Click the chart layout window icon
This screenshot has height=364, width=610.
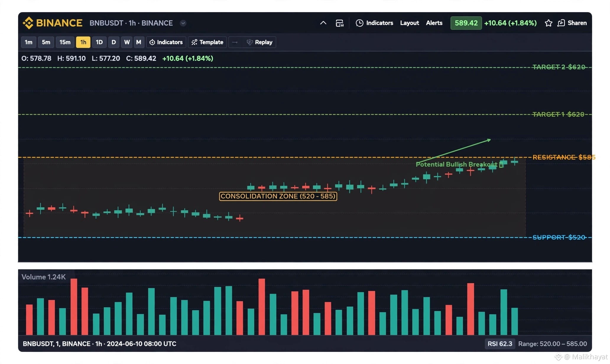click(x=340, y=23)
